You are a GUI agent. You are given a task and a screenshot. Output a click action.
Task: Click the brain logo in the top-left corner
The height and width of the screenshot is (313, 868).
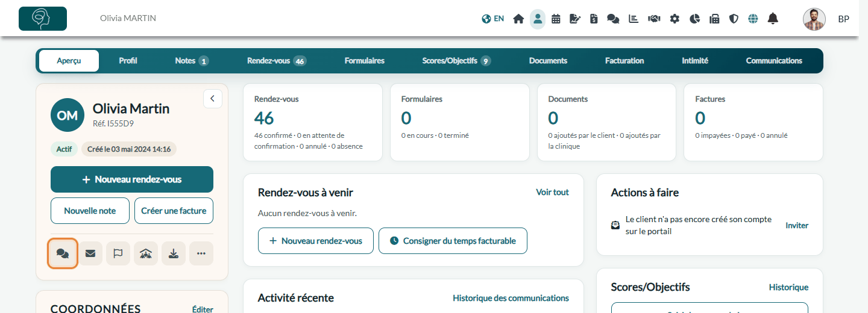coord(43,19)
